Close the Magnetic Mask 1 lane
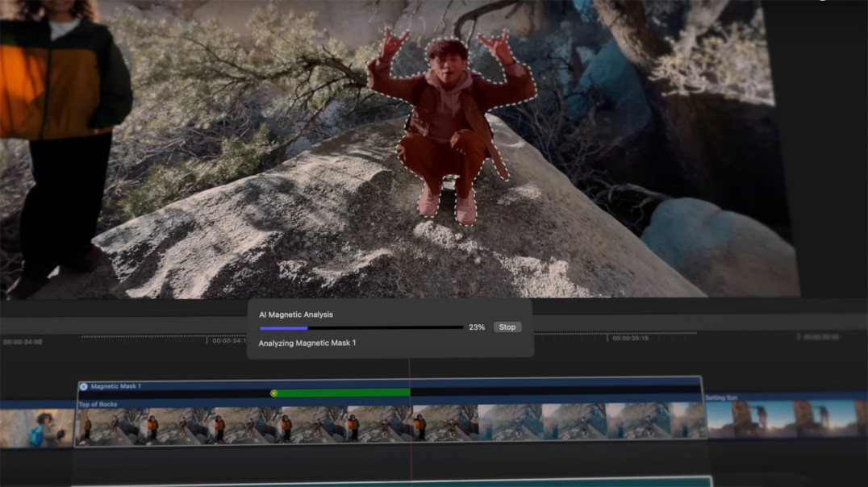 point(84,386)
